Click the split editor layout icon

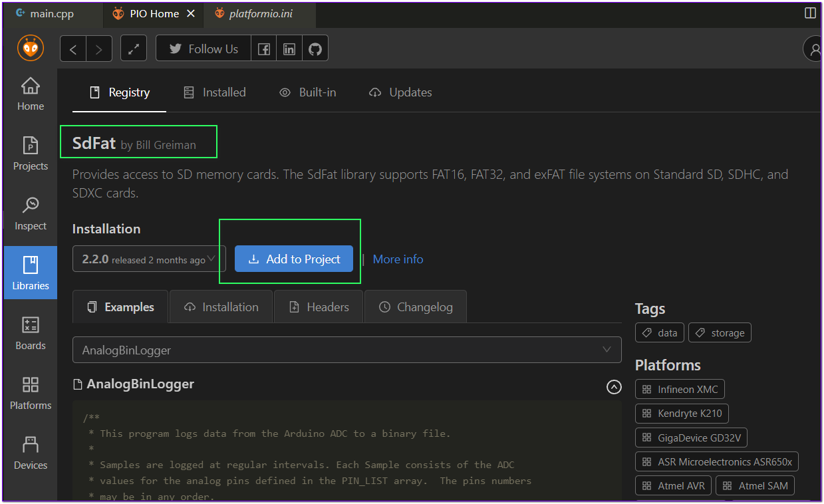[x=810, y=13]
